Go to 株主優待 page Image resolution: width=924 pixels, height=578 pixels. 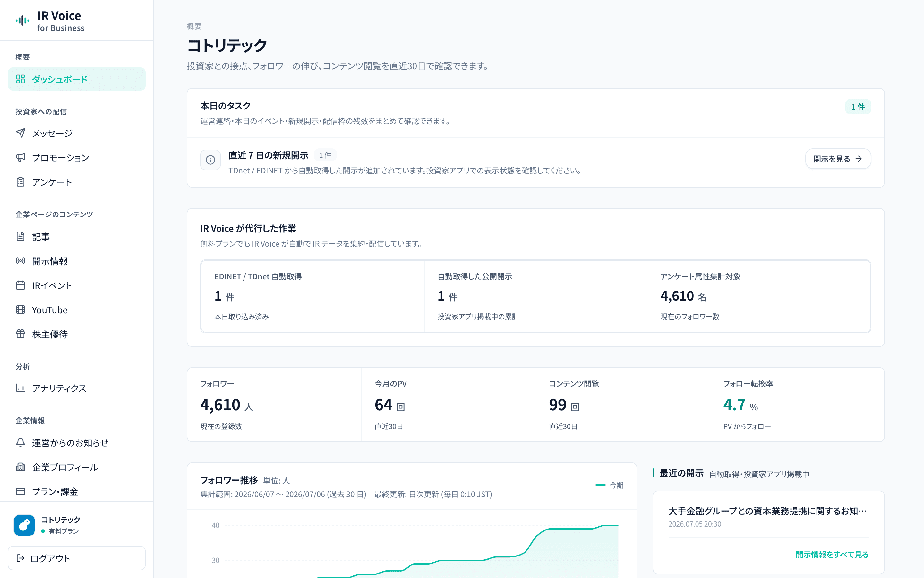tap(77, 334)
